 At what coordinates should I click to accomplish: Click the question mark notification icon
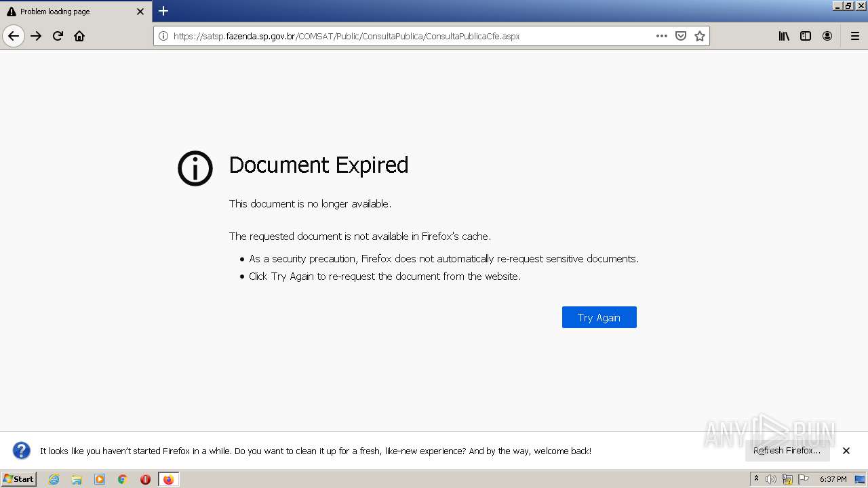[x=22, y=450]
